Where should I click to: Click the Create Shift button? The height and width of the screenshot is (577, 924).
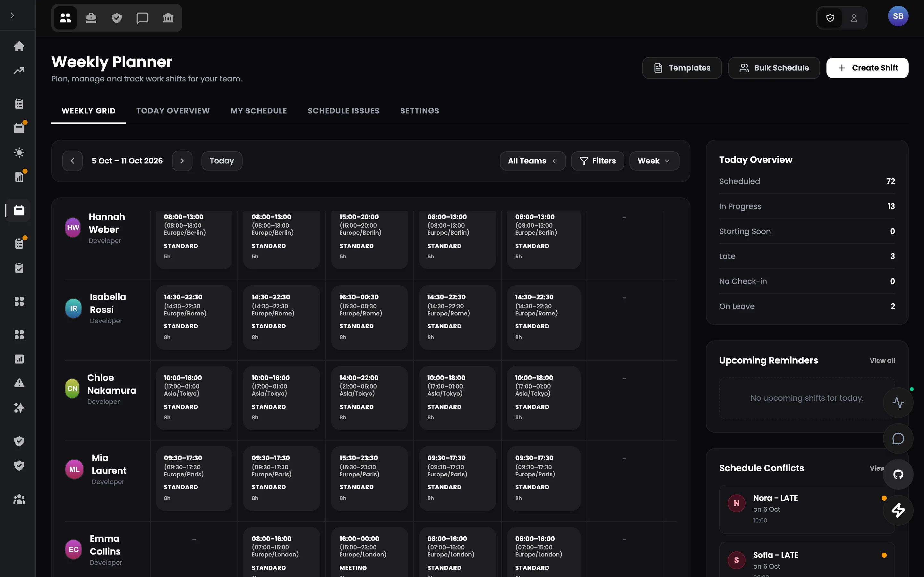pos(867,68)
